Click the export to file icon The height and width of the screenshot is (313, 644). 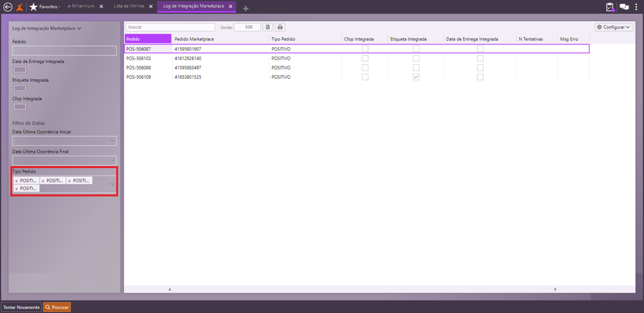click(x=267, y=27)
